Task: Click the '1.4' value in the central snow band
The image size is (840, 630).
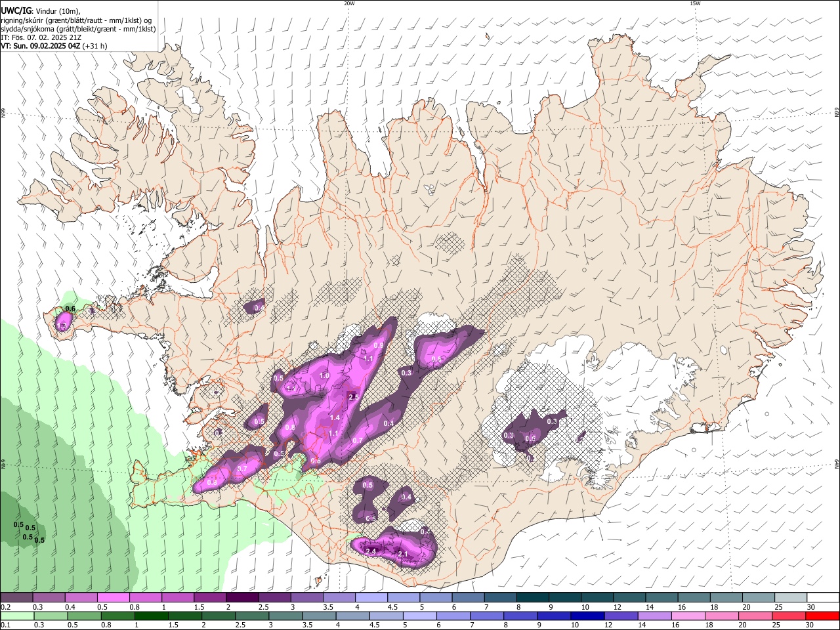Action: (335, 417)
